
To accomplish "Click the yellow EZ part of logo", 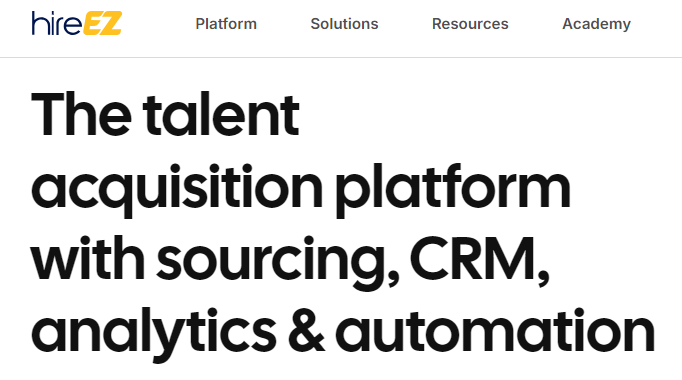I will 102,23.
